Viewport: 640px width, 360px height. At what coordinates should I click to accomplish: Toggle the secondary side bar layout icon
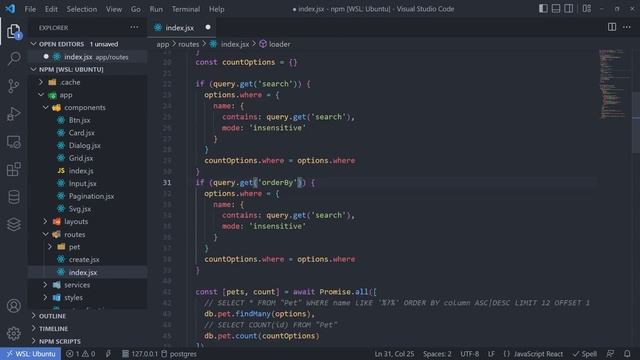[x=568, y=9]
